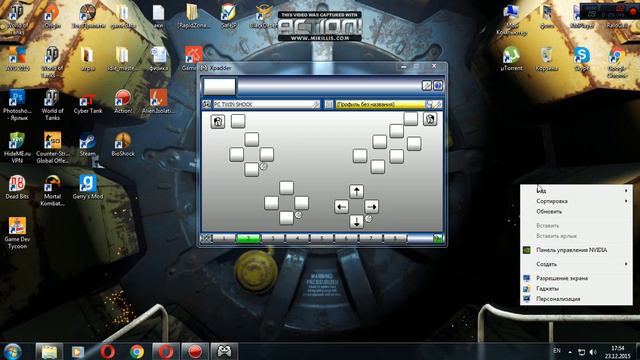
Task: Click the right arrow D-pad button
Action: 371,207
